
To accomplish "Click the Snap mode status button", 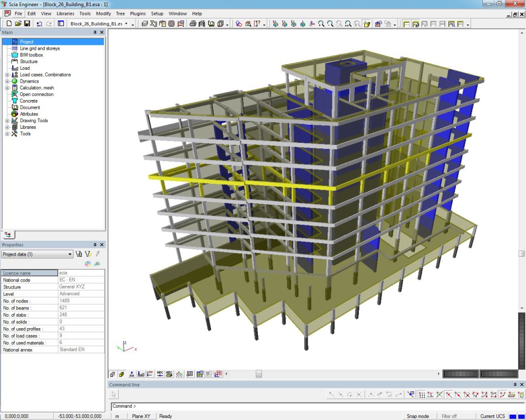I will (418, 416).
